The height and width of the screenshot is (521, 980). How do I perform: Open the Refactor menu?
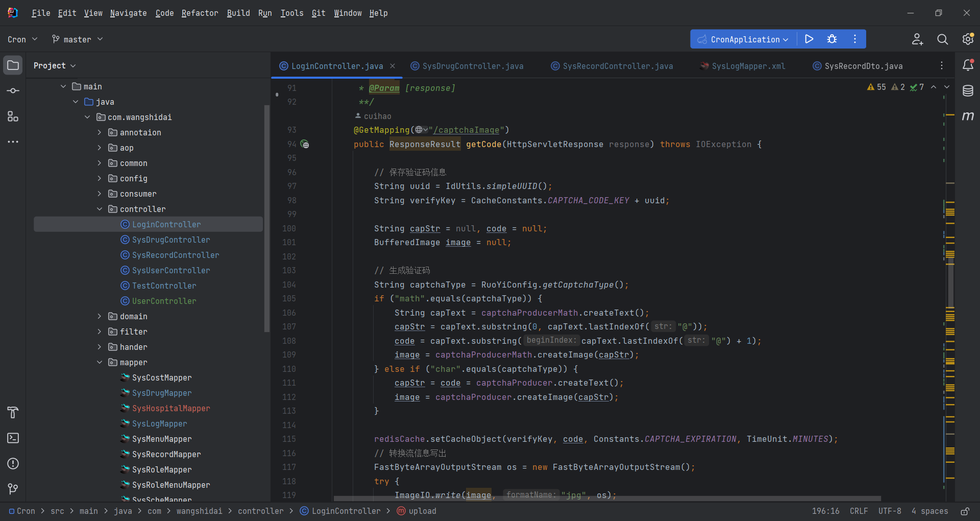click(x=200, y=13)
